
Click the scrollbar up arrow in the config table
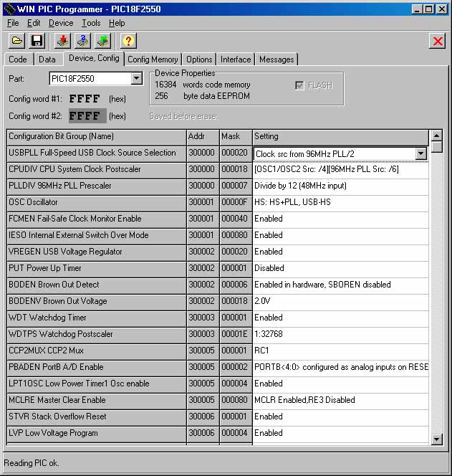pyautogui.click(x=437, y=135)
